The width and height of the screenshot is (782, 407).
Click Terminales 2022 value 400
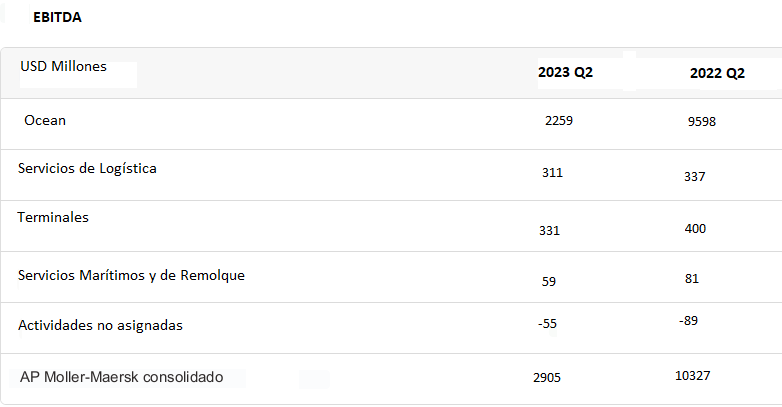[695, 228]
